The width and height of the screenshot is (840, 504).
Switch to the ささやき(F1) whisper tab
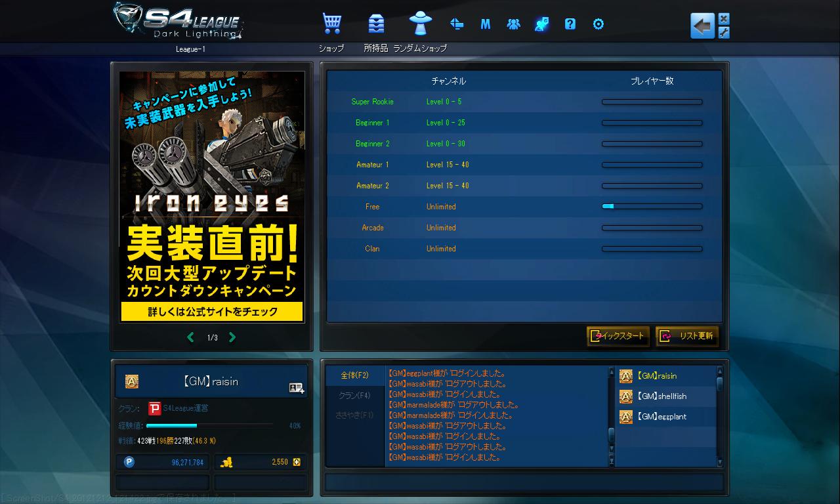click(x=355, y=415)
